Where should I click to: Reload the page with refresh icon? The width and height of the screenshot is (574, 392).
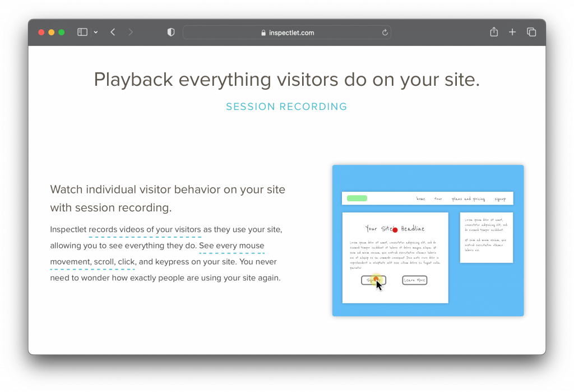coord(385,33)
